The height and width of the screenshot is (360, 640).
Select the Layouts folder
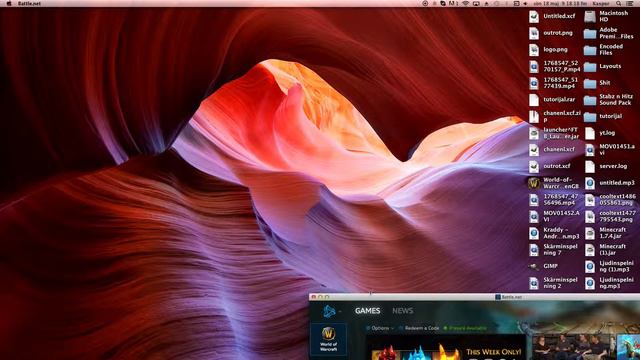(603, 67)
